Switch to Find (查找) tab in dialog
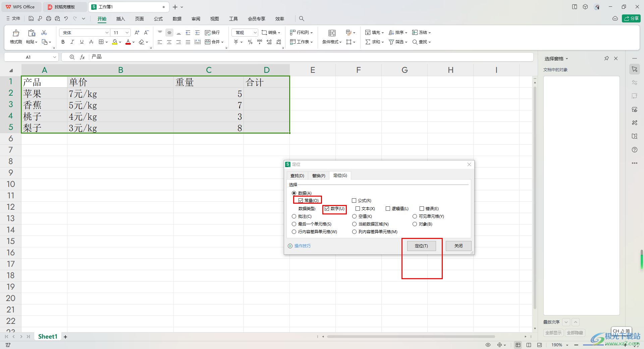This screenshot has height=349, width=644. [297, 176]
